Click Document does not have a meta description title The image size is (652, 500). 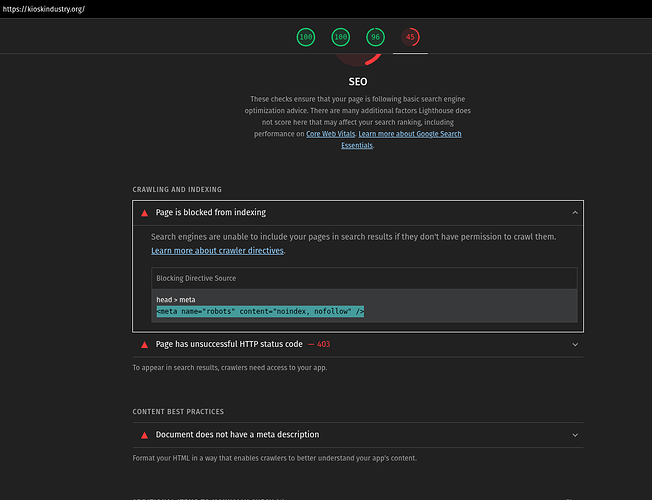tap(237, 434)
